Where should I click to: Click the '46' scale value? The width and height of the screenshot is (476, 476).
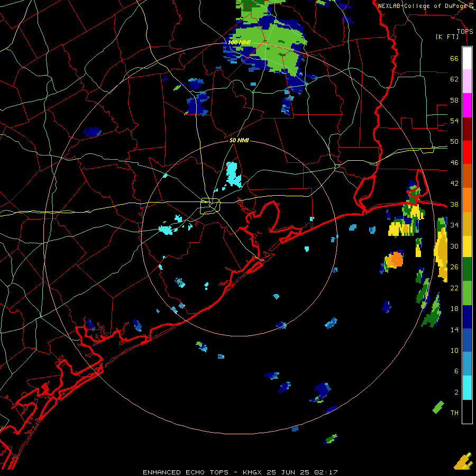coord(454,163)
